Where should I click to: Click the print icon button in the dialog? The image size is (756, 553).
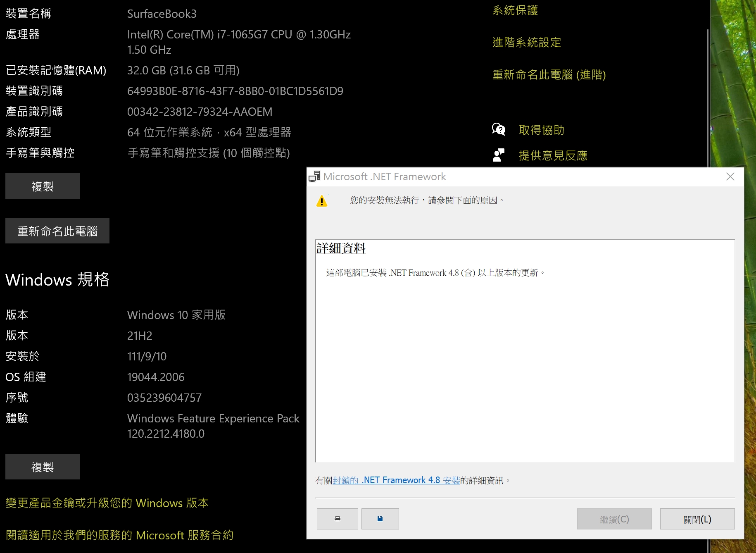[337, 519]
